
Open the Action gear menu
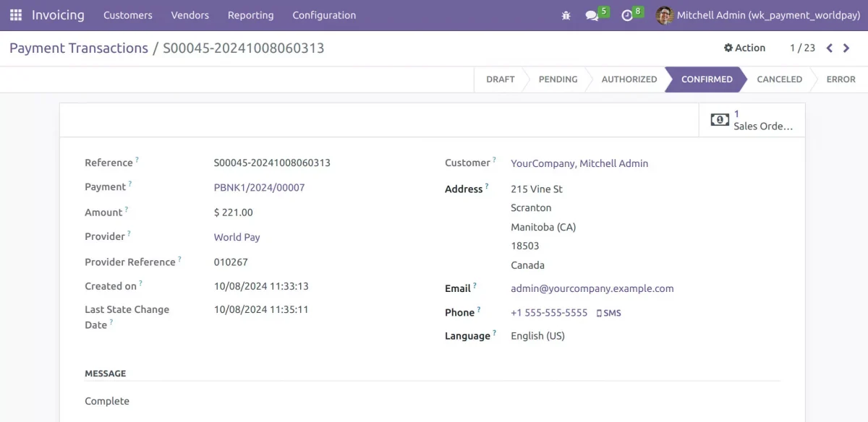(744, 48)
